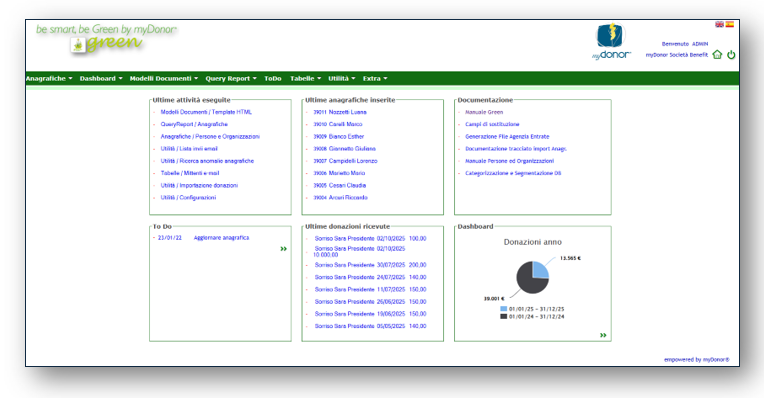Click myDonor Società Benefit organization name
The image size is (764, 398).
[676, 55]
